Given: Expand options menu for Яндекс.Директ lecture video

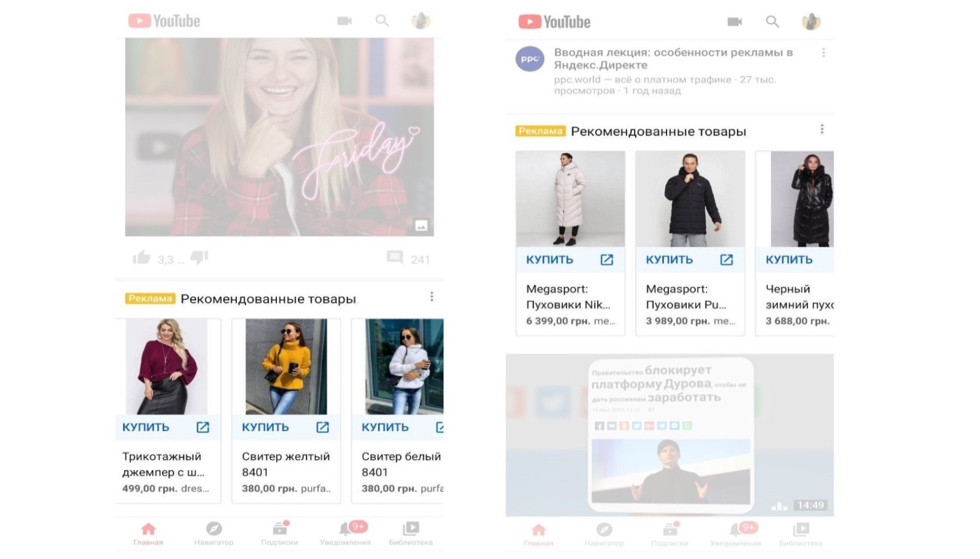Looking at the screenshot, I should click(824, 53).
